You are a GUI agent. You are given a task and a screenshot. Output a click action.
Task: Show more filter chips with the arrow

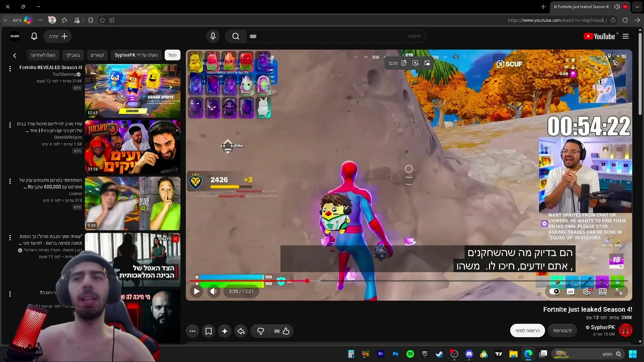pyautogui.click(x=15, y=55)
